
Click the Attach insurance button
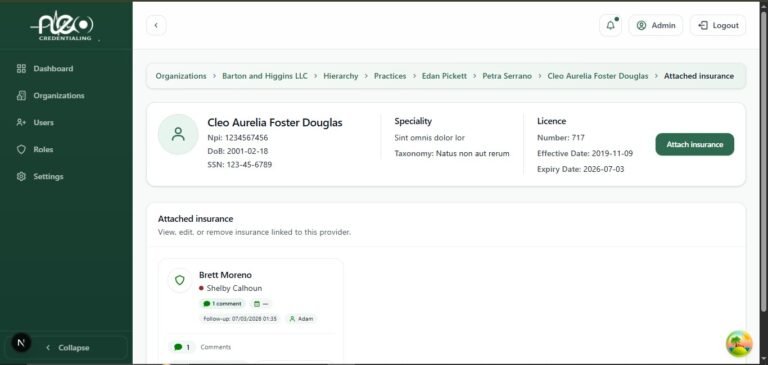(695, 145)
